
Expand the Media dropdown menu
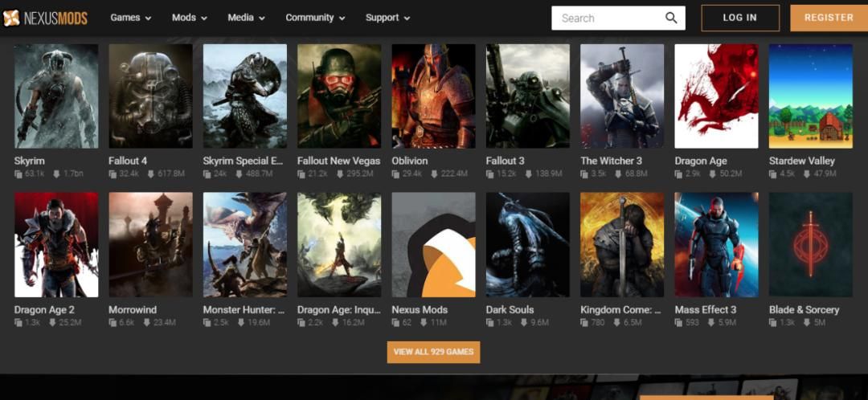click(246, 18)
